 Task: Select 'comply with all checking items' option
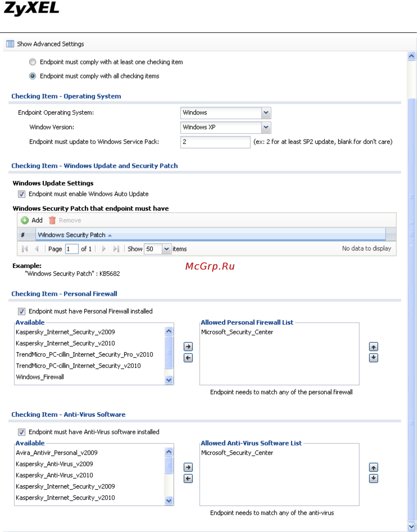click(33, 76)
